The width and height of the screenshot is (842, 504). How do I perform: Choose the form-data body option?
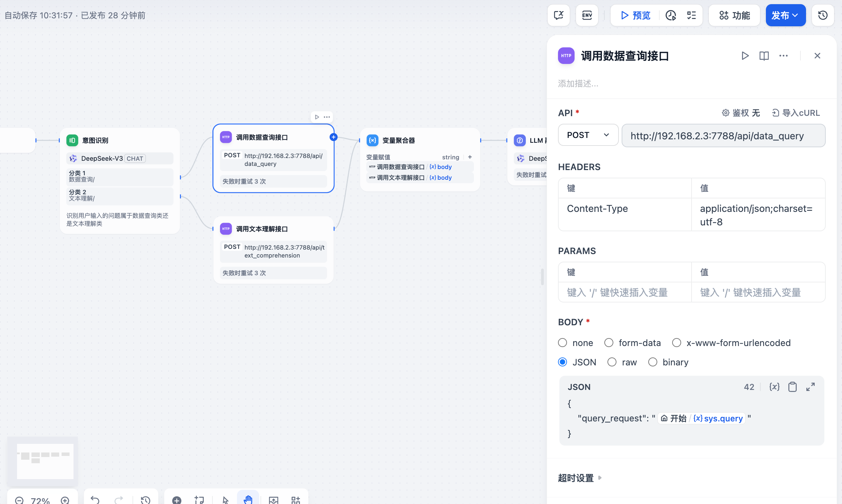609,343
